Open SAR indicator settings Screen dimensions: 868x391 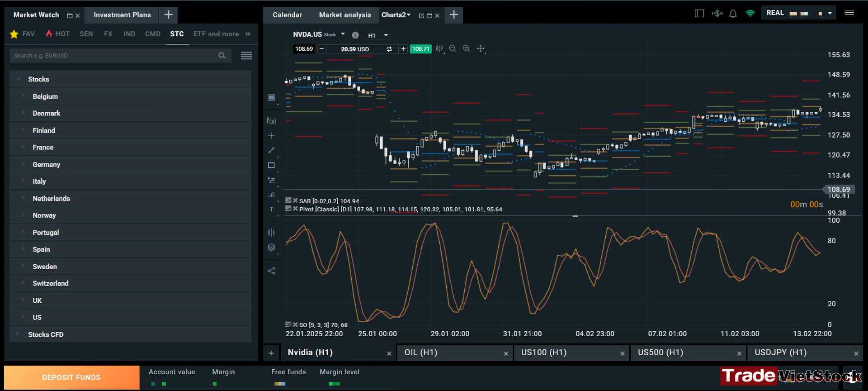coord(288,200)
